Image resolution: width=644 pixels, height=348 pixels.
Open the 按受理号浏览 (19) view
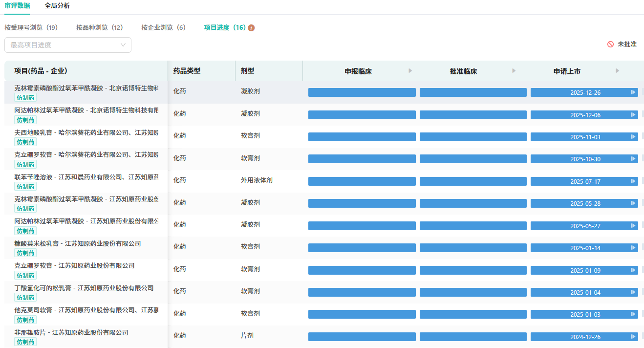click(31, 28)
